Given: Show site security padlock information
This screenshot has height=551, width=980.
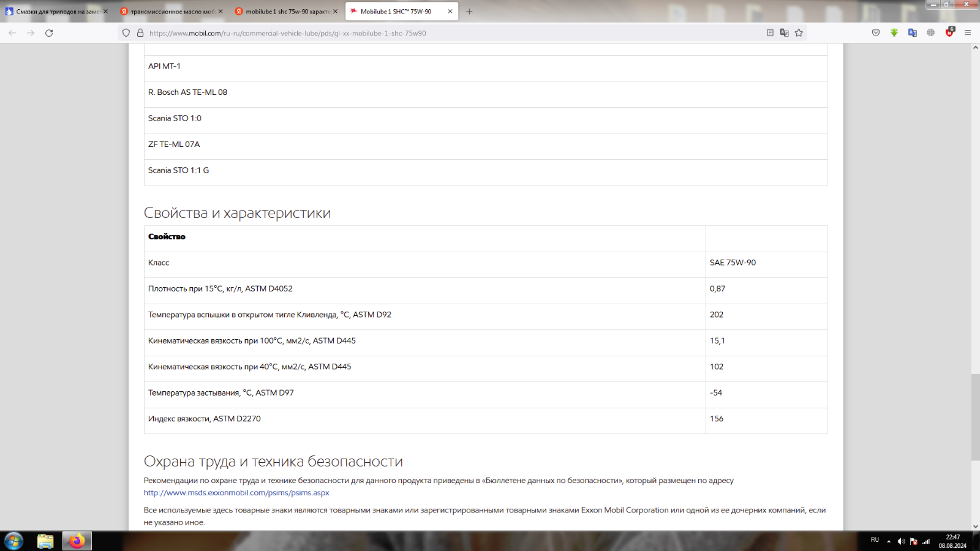Looking at the screenshot, I should pos(140,33).
